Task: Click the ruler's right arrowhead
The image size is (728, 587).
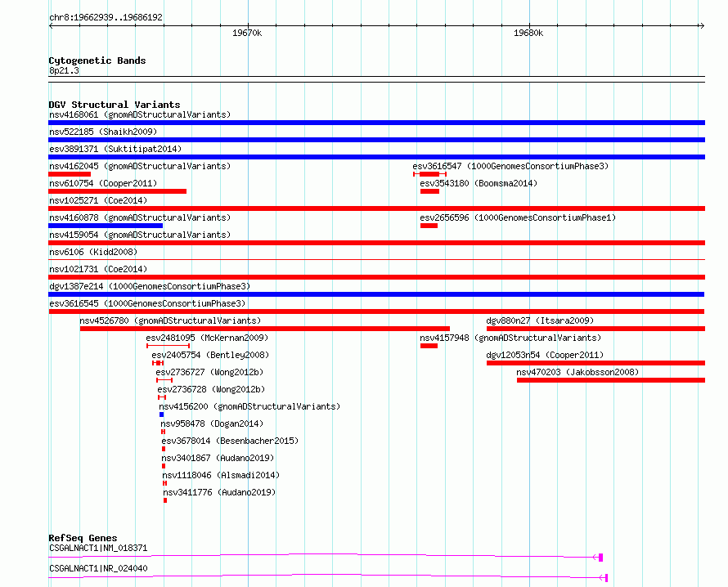Action: click(x=702, y=26)
